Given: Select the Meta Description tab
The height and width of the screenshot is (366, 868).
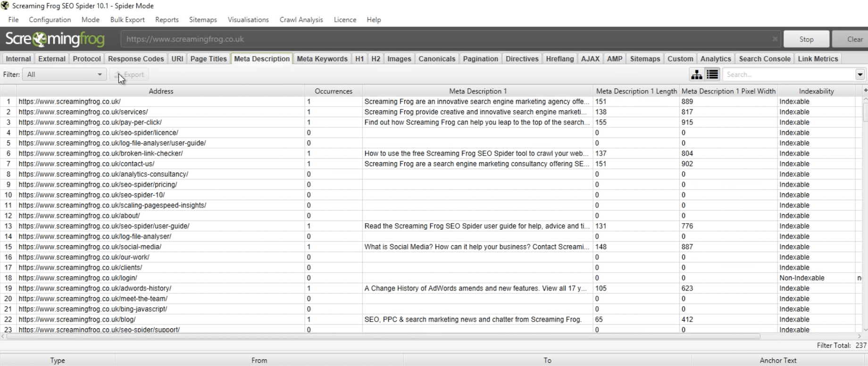Looking at the screenshot, I should pos(262,58).
